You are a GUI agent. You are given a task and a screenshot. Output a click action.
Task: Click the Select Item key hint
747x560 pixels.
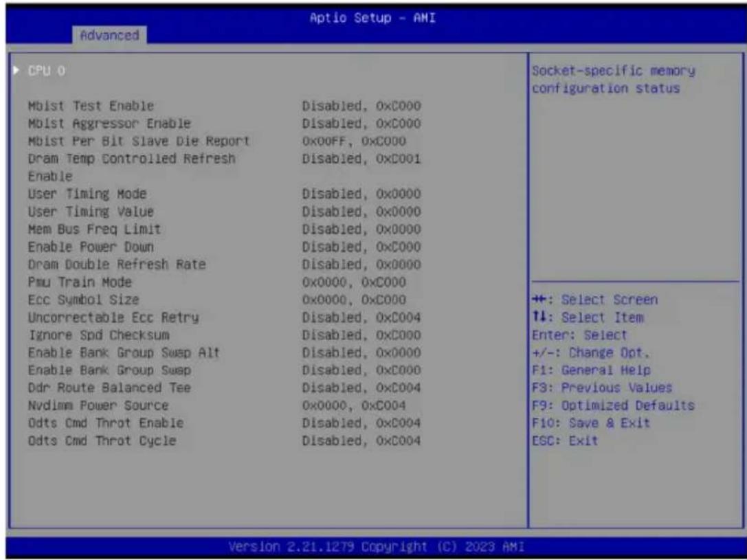tap(588, 317)
